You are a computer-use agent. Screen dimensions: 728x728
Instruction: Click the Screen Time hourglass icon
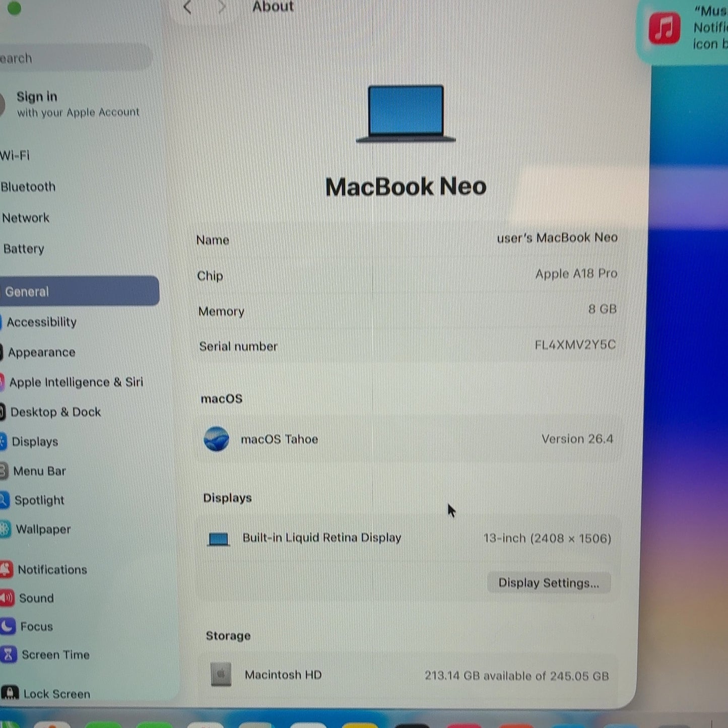tap(9, 654)
